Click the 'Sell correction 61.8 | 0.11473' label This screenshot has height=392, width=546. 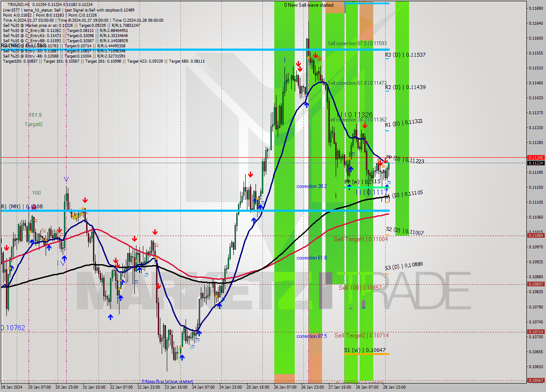click(x=357, y=83)
